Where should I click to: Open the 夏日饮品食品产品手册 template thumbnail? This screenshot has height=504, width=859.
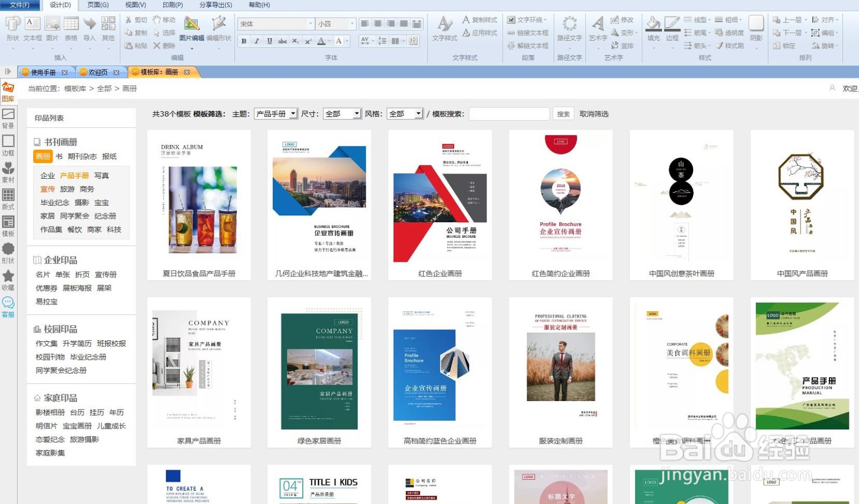tap(199, 204)
